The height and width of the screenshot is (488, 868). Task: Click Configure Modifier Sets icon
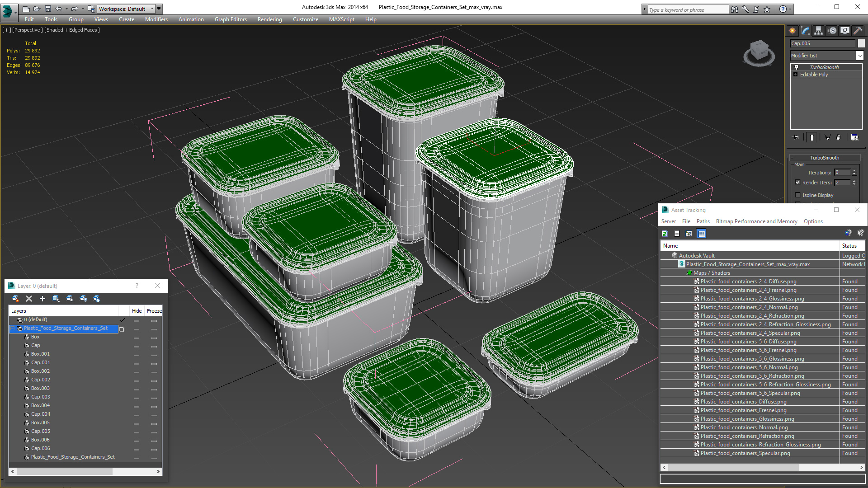click(x=854, y=137)
